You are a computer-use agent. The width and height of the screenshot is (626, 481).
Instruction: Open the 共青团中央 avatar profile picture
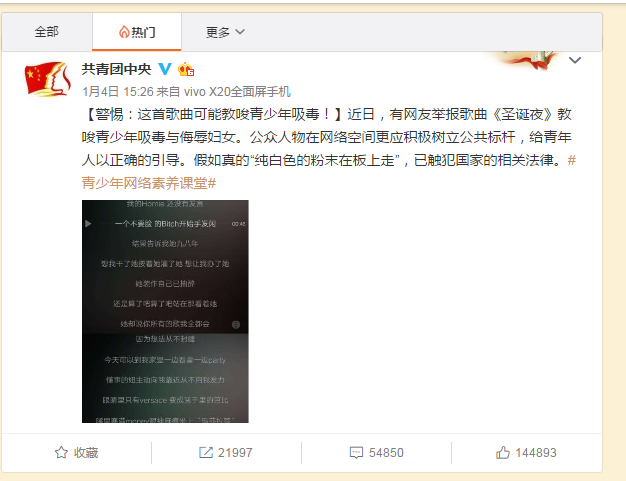[x=48, y=79]
